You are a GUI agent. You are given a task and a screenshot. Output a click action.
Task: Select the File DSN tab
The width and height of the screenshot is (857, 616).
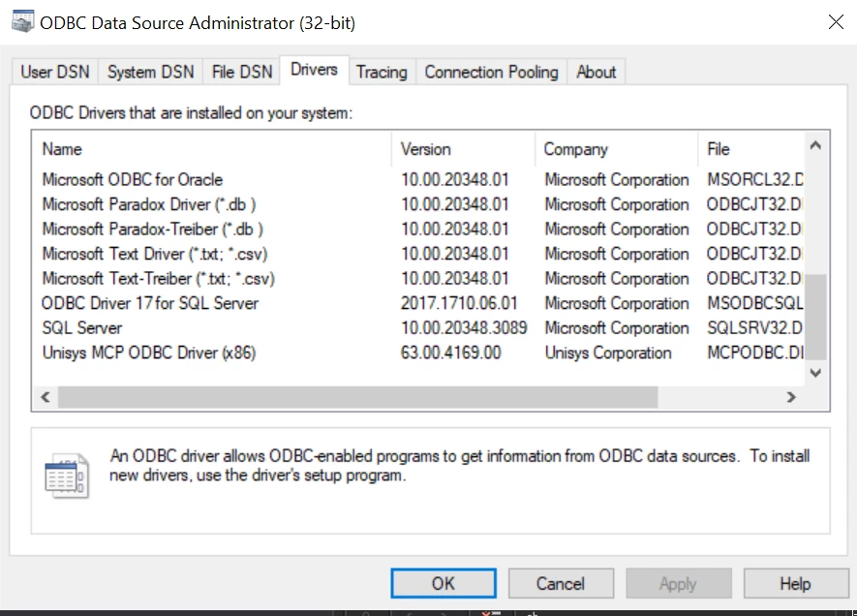(241, 72)
